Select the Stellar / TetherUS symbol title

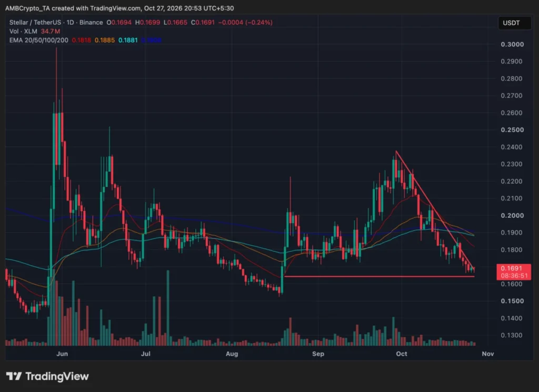(35, 22)
